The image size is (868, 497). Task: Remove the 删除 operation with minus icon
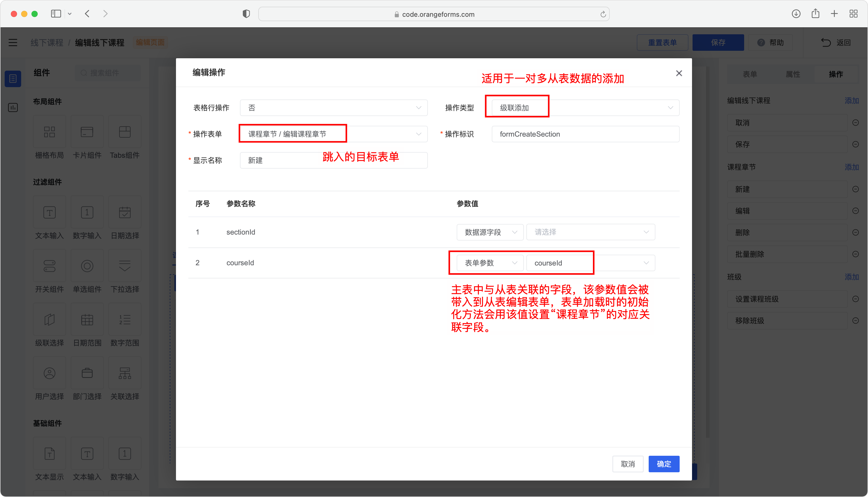[x=855, y=233]
